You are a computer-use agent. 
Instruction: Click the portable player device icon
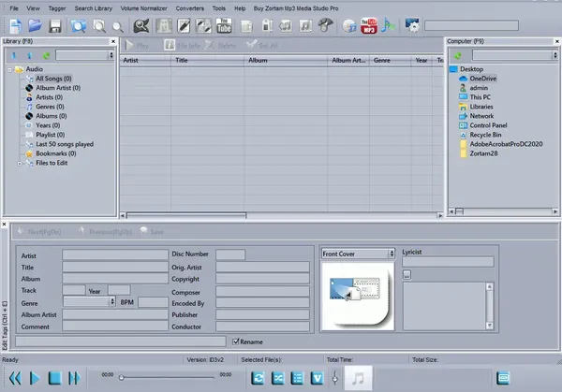point(266,26)
